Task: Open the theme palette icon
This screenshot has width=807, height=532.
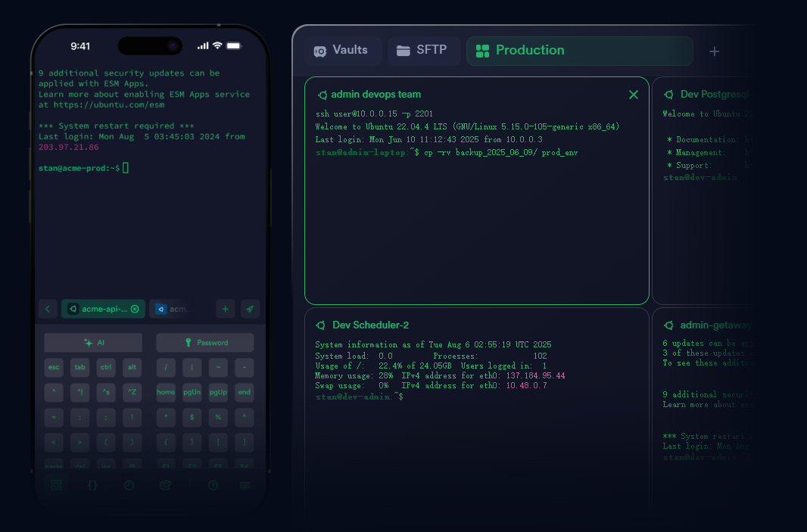Action: point(165,485)
